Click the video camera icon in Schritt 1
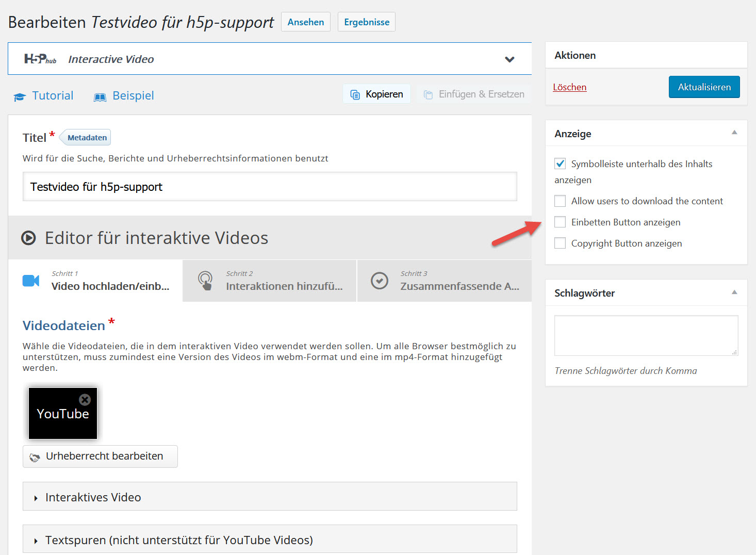This screenshot has width=756, height=555. click(31, 281)
